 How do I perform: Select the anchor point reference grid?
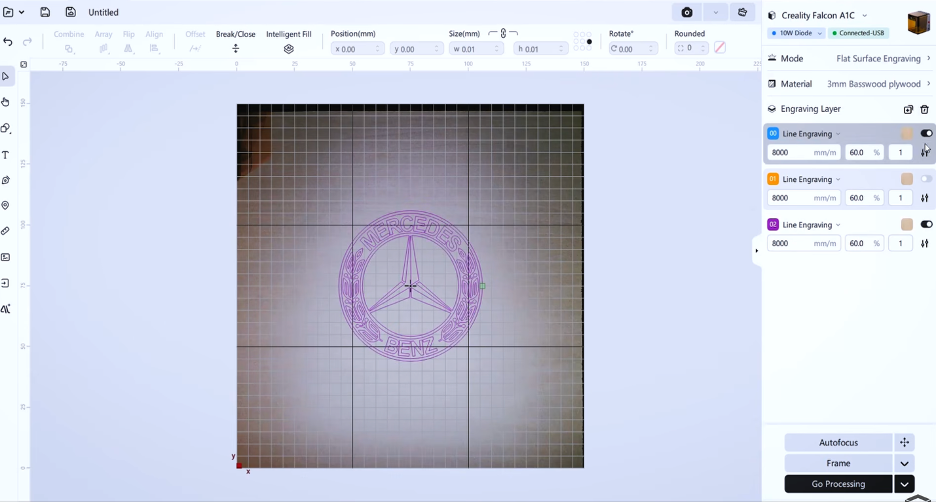tap(582, 41)
